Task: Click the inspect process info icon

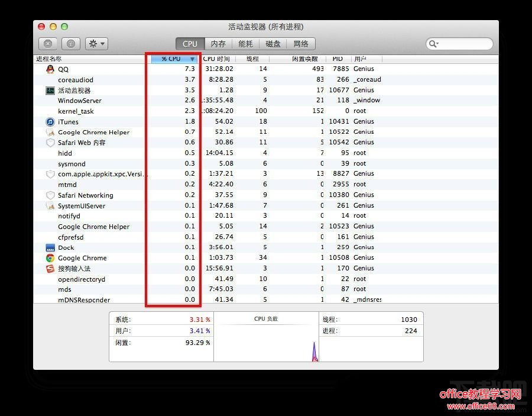Action: click(x=70, y=43)
